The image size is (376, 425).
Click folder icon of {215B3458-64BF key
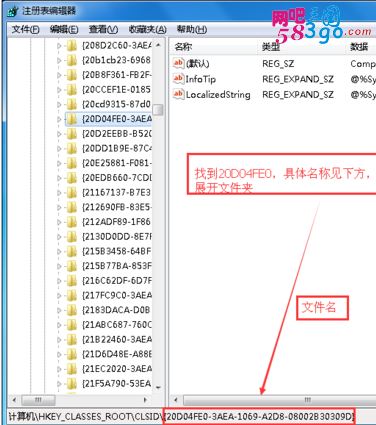(71, 251)
